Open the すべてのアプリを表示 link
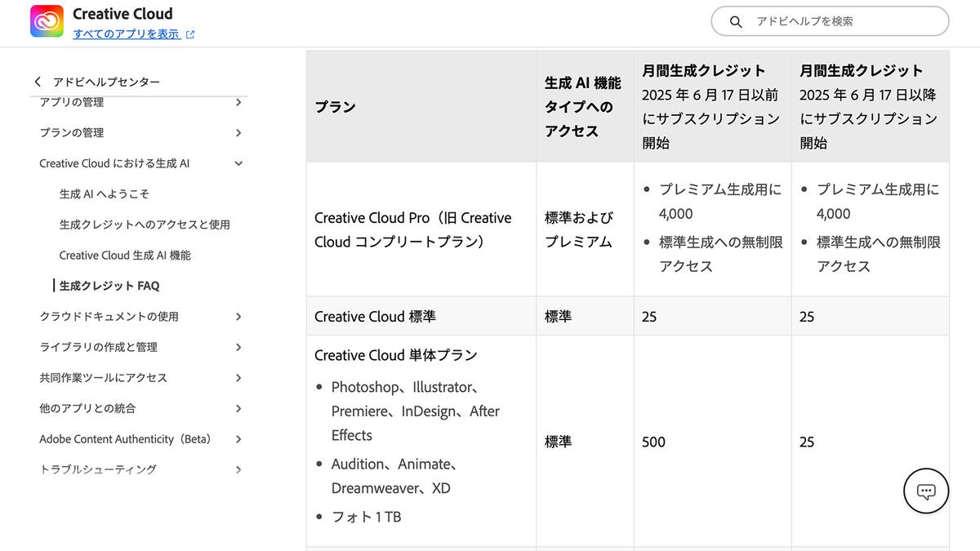 pos(127,34)
